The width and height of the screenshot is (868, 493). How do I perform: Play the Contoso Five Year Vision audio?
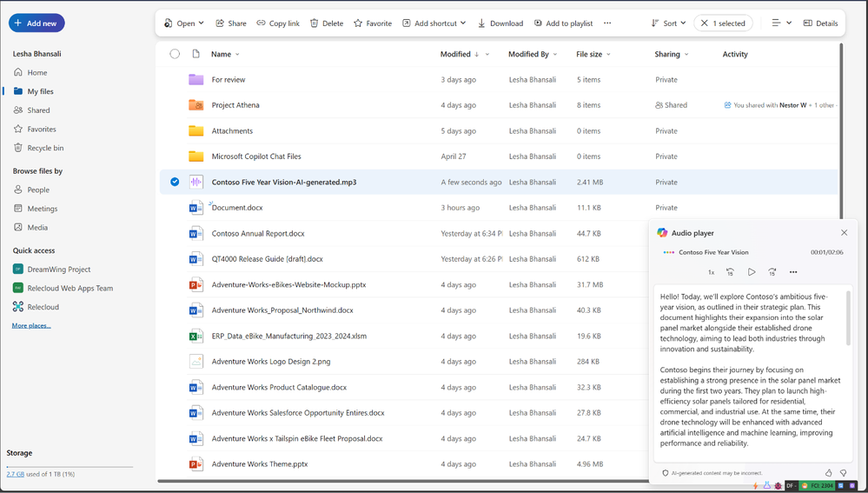point(752,272)
